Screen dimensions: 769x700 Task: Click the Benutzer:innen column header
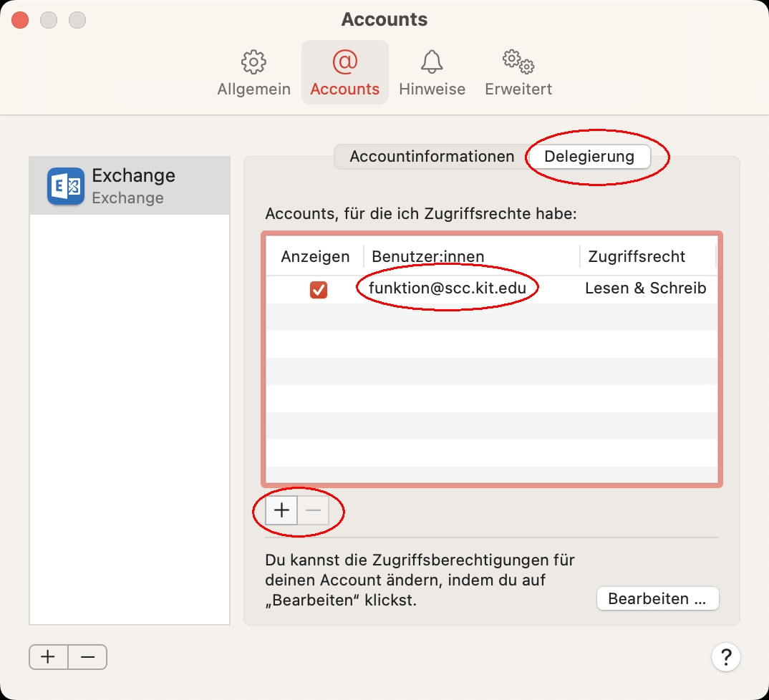[x=427, y=256]
